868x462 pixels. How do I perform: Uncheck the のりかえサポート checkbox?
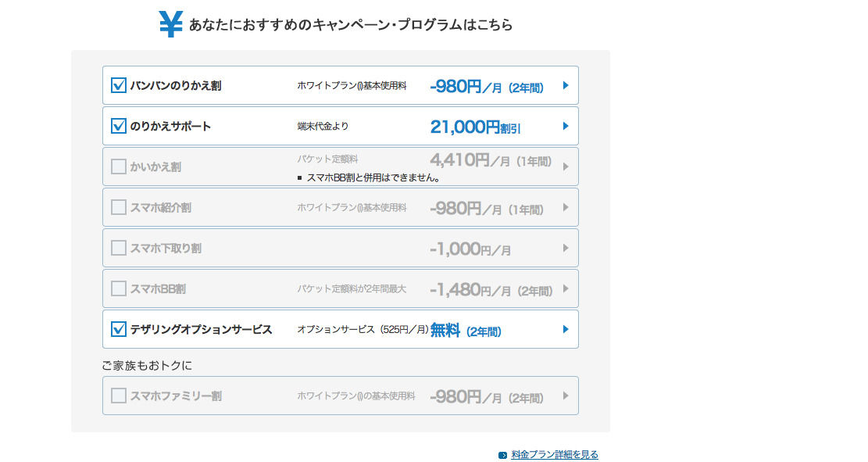point(119,126)
